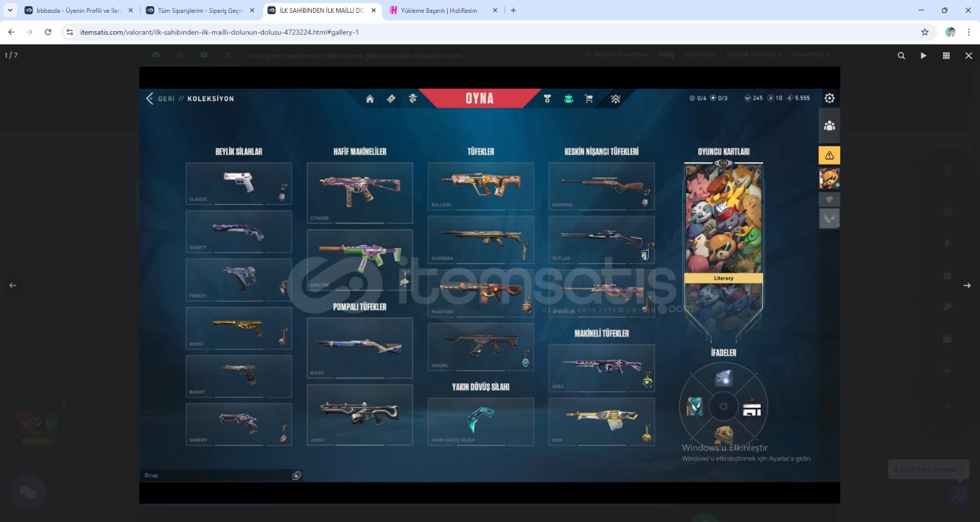The image size is (980, 522).
Task: Open the 'Blog' link behind the gallery
Action: [666, 54]
